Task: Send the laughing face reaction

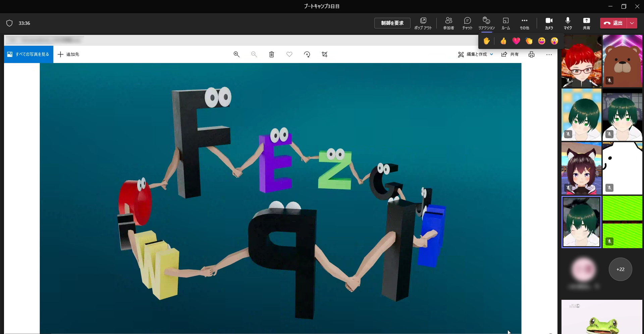Action: coord(542,41)
